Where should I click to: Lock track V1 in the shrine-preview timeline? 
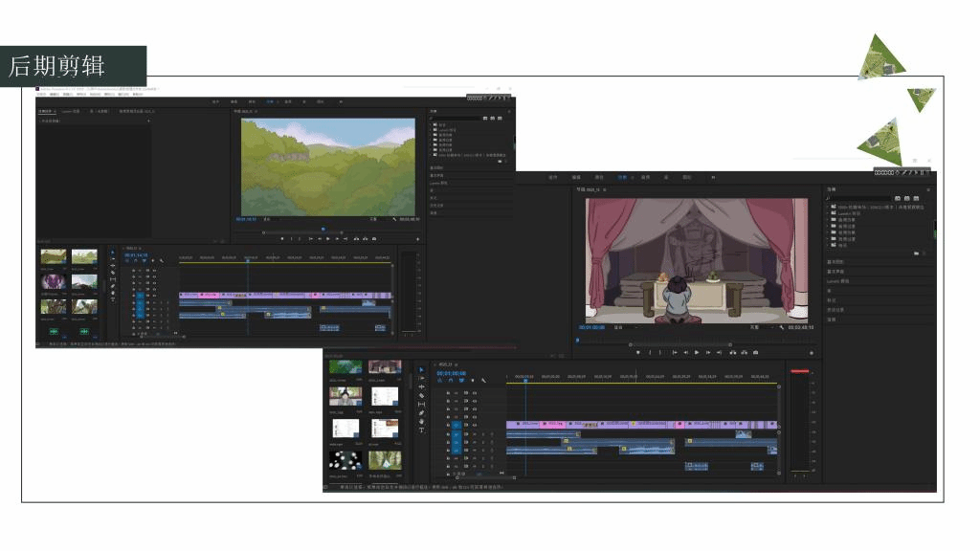pyautogui.click(x=448, y=425)
